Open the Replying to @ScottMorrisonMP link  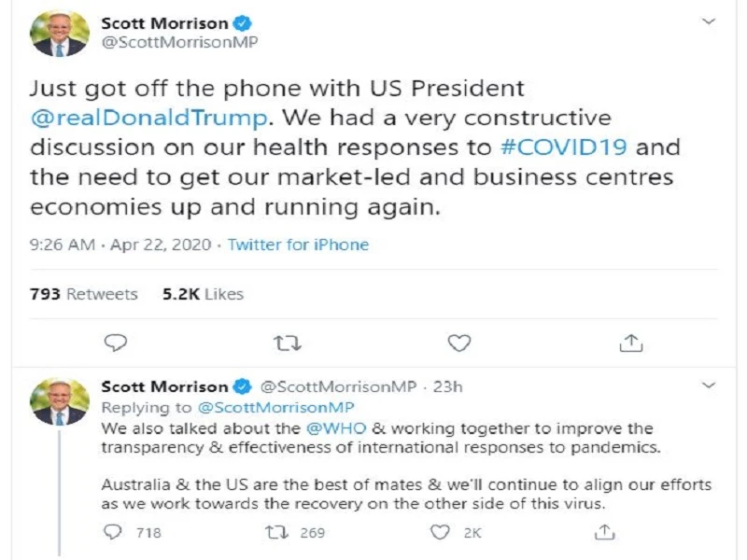click(276, 408)
